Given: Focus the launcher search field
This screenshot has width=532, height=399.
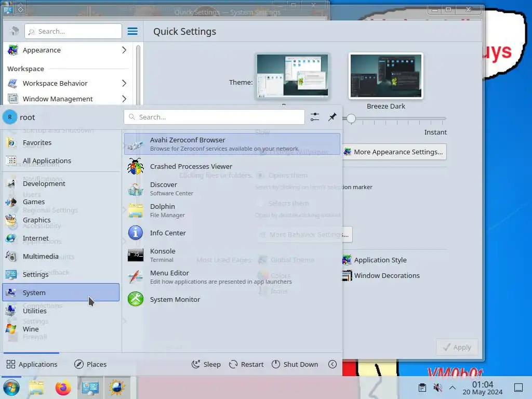Looking at the screenshot, I should point(214,117).
